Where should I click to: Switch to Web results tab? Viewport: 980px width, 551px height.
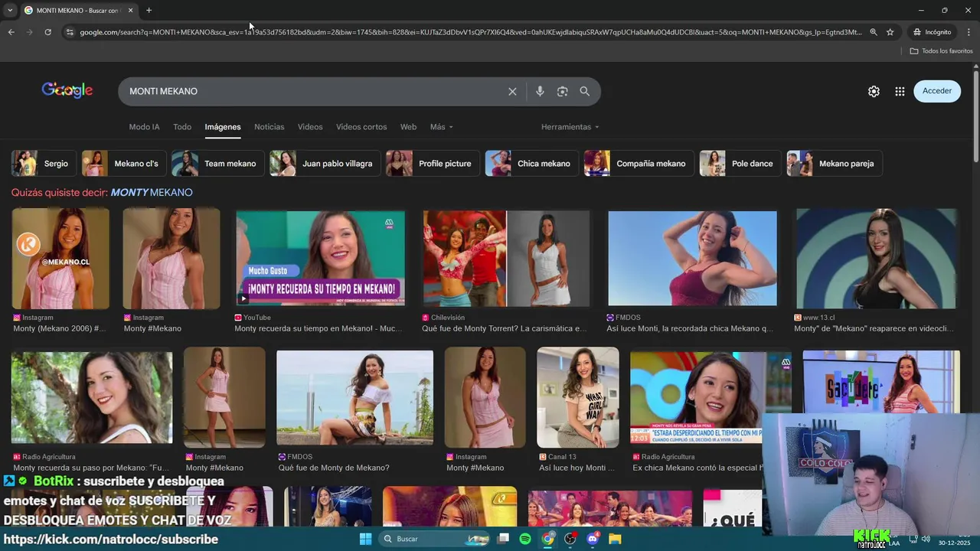pos(408,127)
